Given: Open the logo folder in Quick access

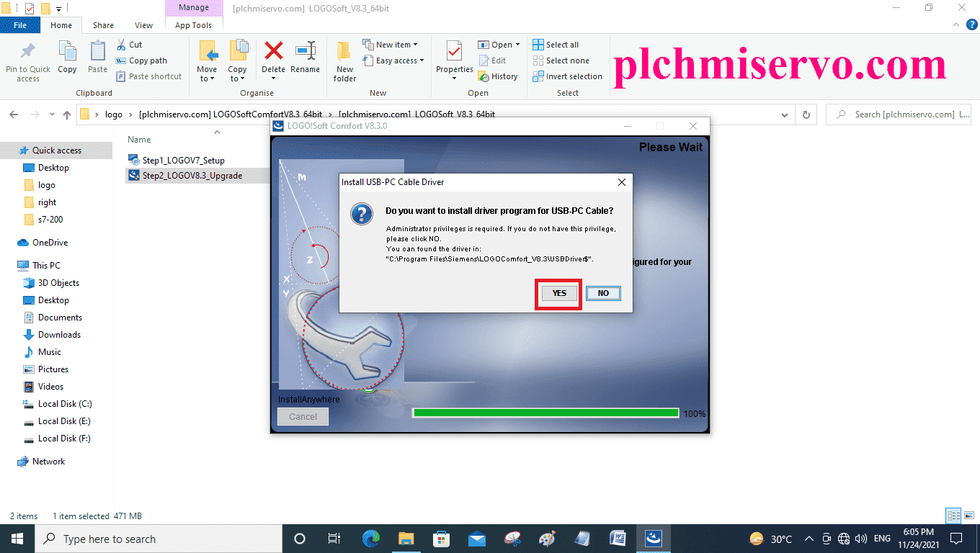Looking at the screenshot, I should [x=46, y=185].
